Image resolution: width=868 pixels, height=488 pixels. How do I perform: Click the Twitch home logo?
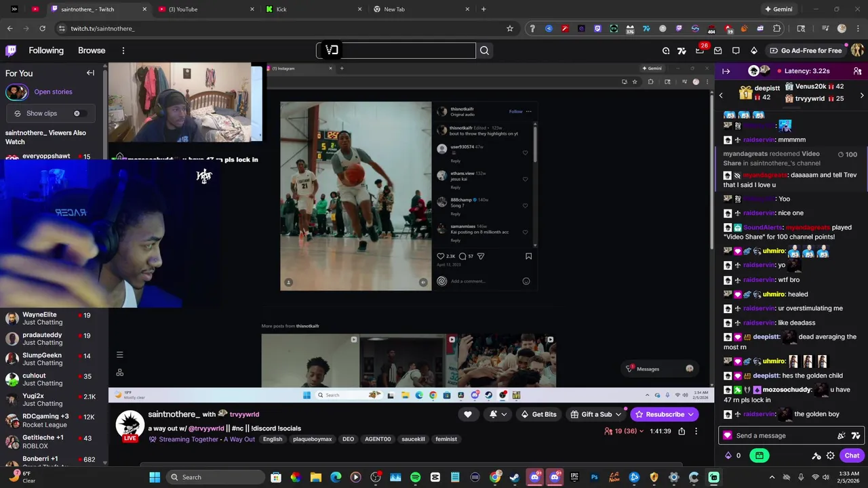[x=11, y=50]
